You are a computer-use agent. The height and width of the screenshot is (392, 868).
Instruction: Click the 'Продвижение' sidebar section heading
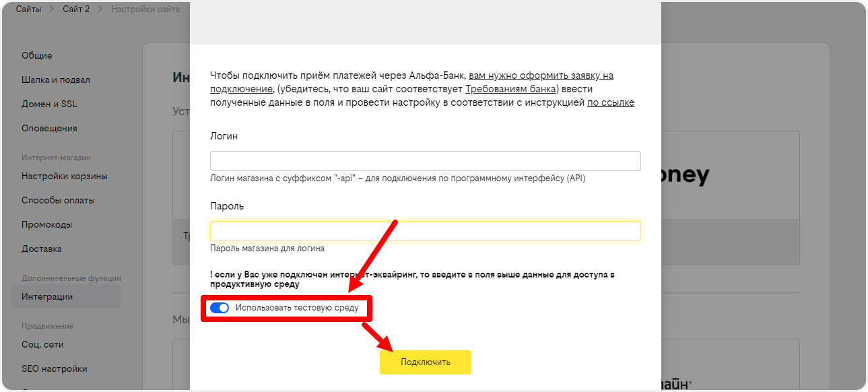click(48, 325)
